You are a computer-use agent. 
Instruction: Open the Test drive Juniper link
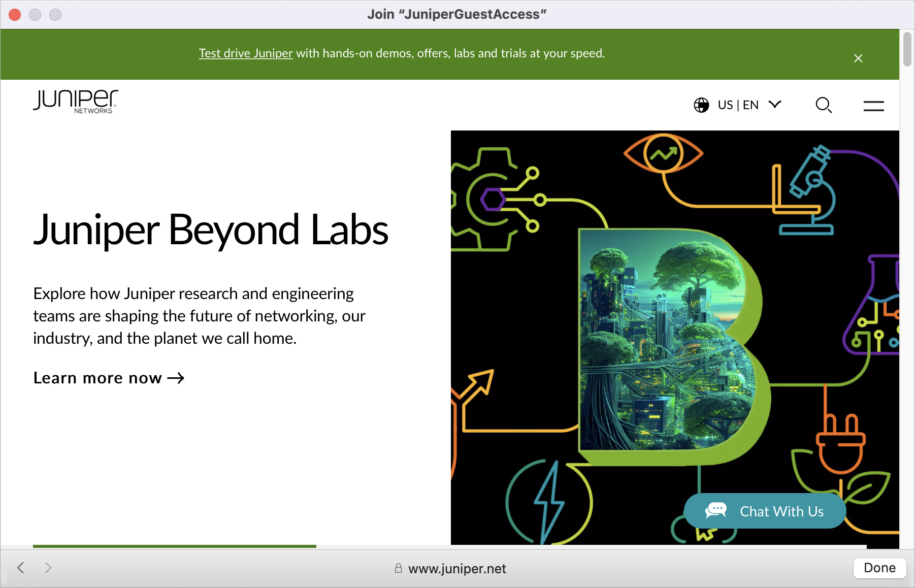click(x=246, y=53)
